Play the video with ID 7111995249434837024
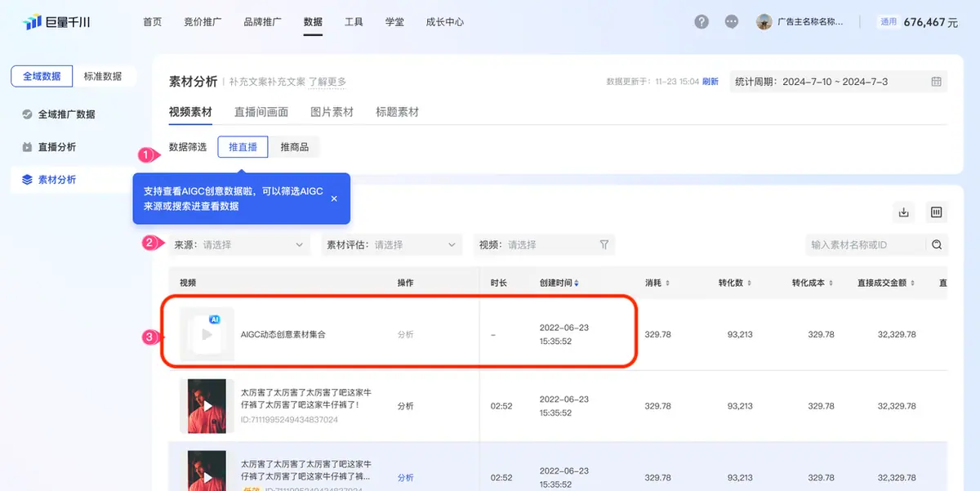The image size is (980, 491). tap(207, 406)
